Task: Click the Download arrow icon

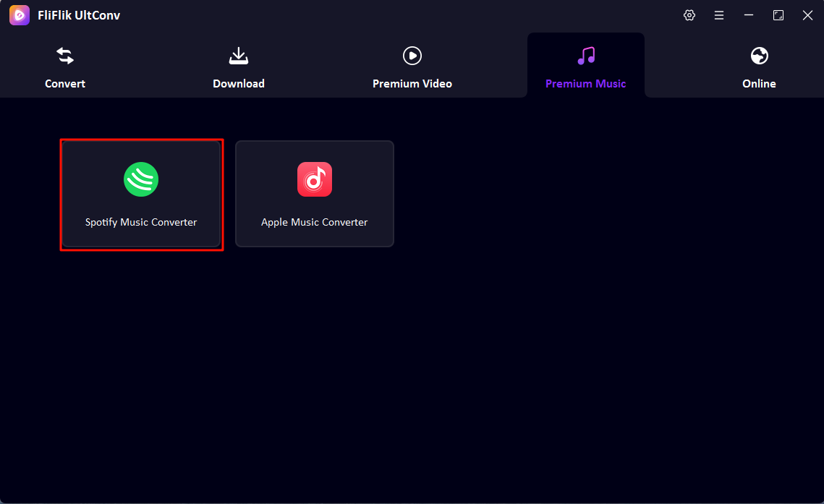Action: 239,55
